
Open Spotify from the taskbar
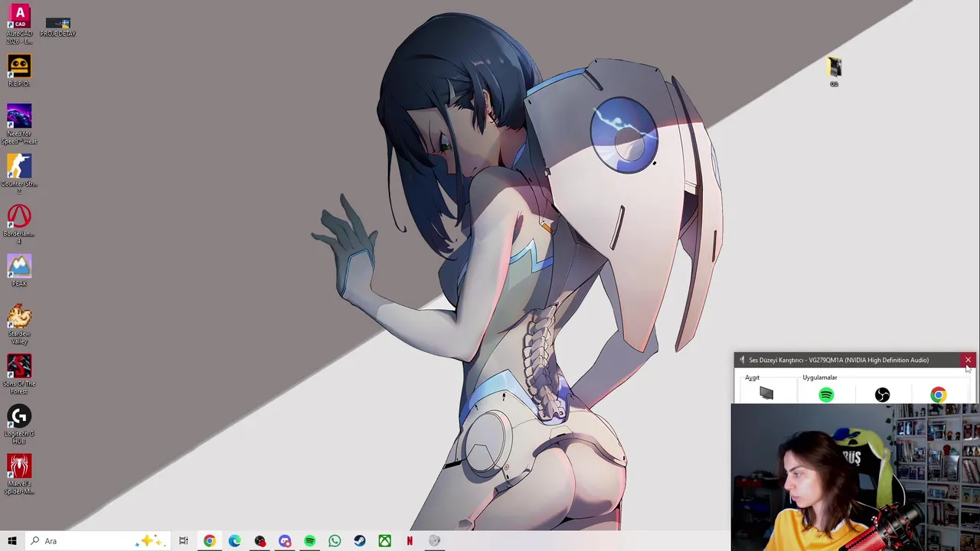309,541
